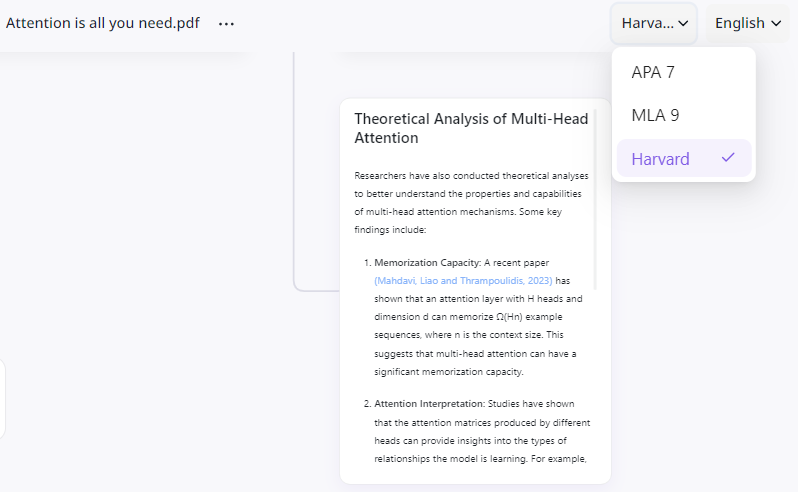Click the partially visible panel at left edge
Image resolution: width=798 pixels, height=492 pixels.
click(x=3, y=398)
